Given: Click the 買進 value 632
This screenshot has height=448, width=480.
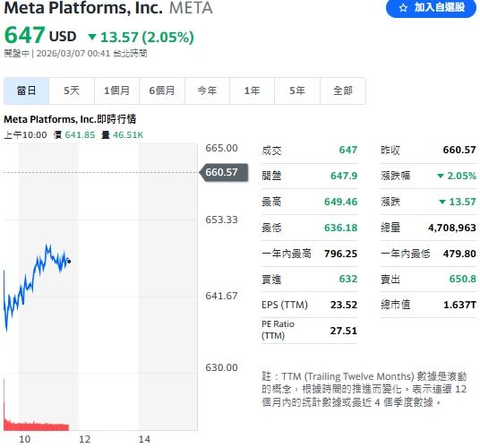Looking at the screenshot, I should (348, 279).
